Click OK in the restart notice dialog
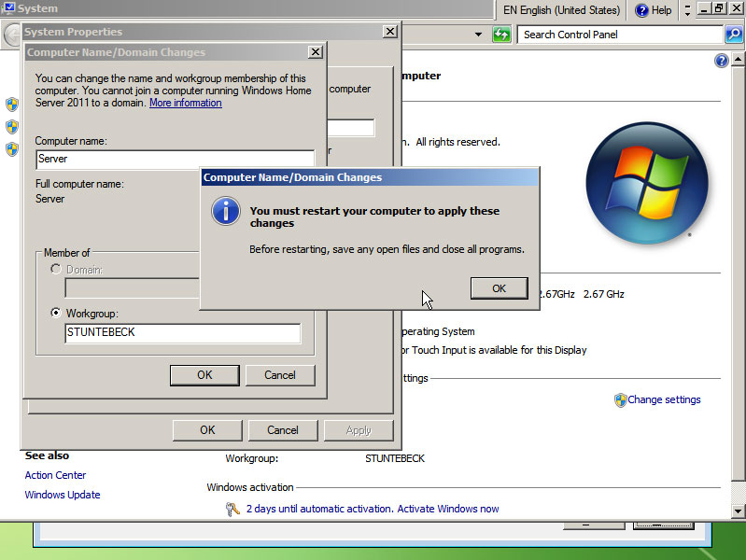This screenshot has width=746, height=560. (500, 288)
